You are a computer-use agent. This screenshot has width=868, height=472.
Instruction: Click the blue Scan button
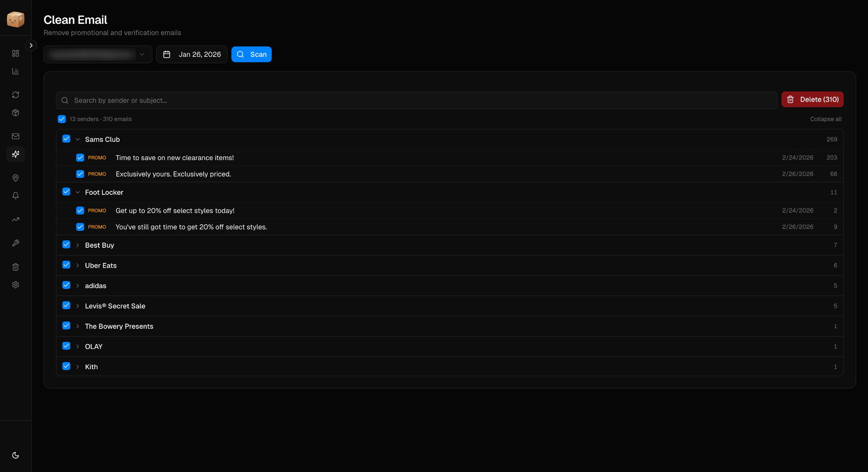point(251,54)
